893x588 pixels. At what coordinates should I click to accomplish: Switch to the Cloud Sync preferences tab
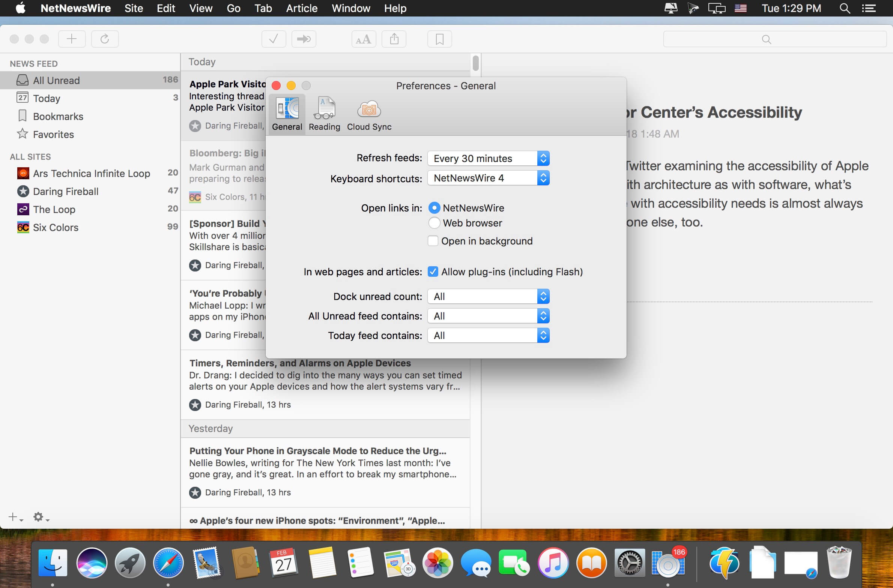click(369, 114)
